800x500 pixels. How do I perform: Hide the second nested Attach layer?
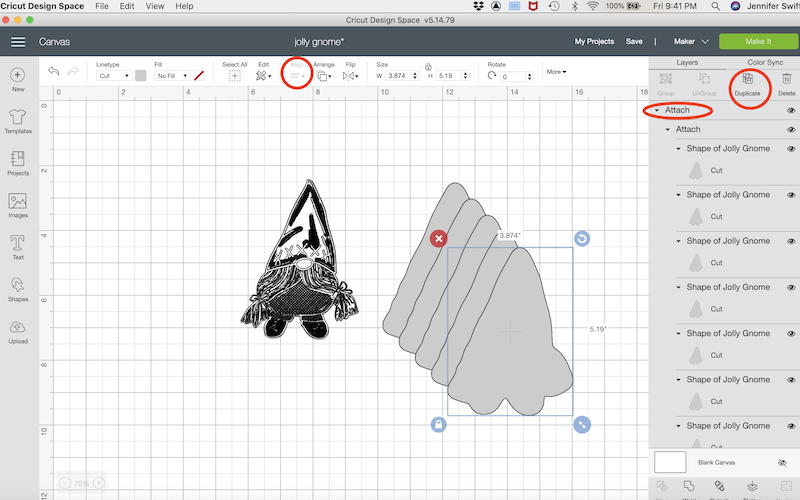pyautogui.click(x=791, y=130)
